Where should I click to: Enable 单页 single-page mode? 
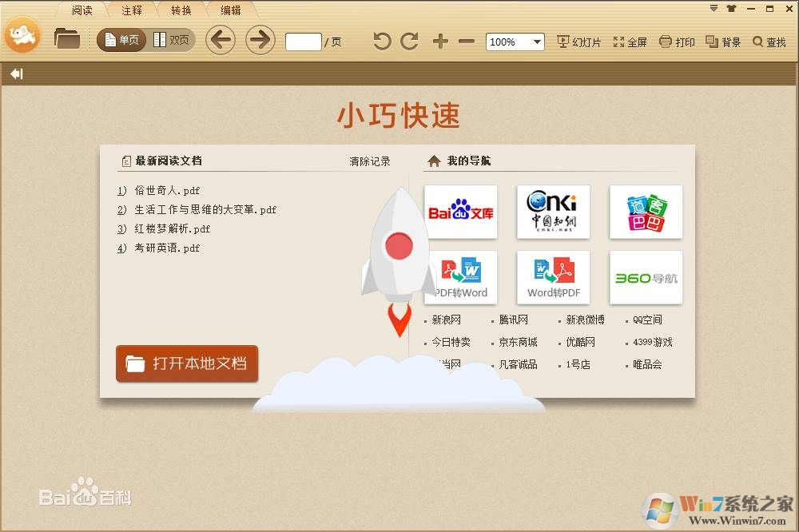tap(120, 39)
